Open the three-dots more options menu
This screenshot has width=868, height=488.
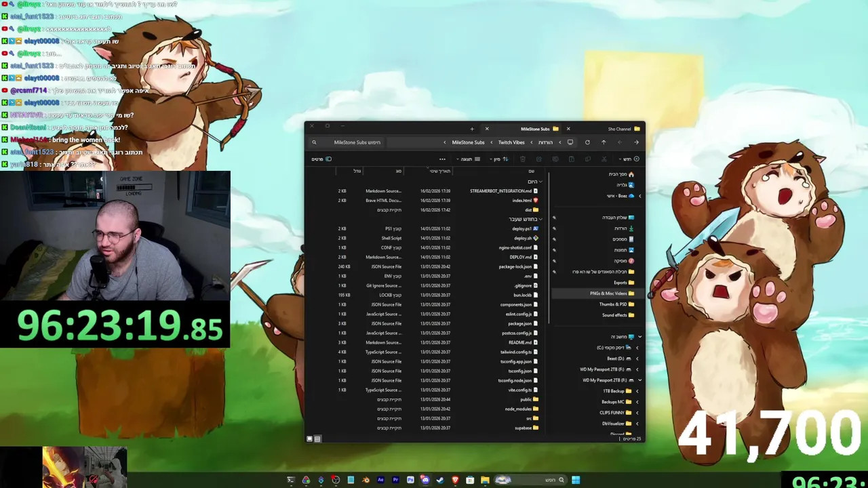(442, 159)
